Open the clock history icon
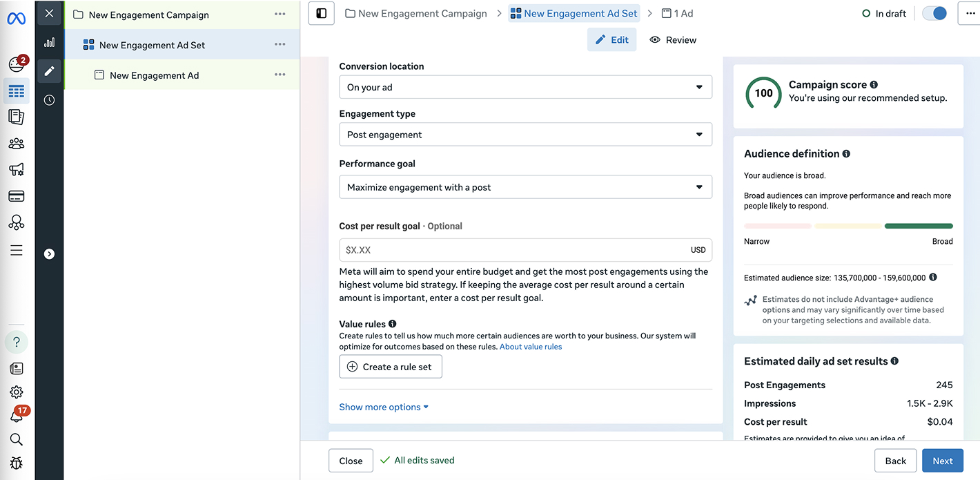The width and height of the screenshot is (980, 480). [49, 100]
